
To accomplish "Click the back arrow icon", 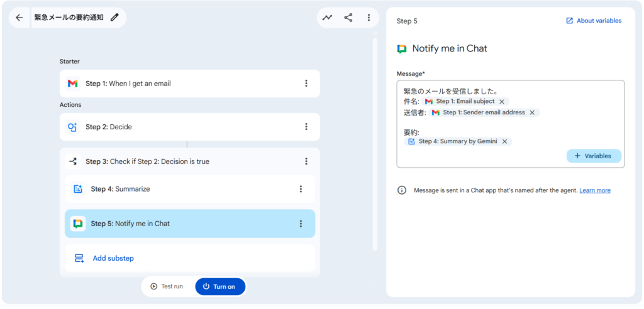I will pyautogui.click(x=19, y=18).
